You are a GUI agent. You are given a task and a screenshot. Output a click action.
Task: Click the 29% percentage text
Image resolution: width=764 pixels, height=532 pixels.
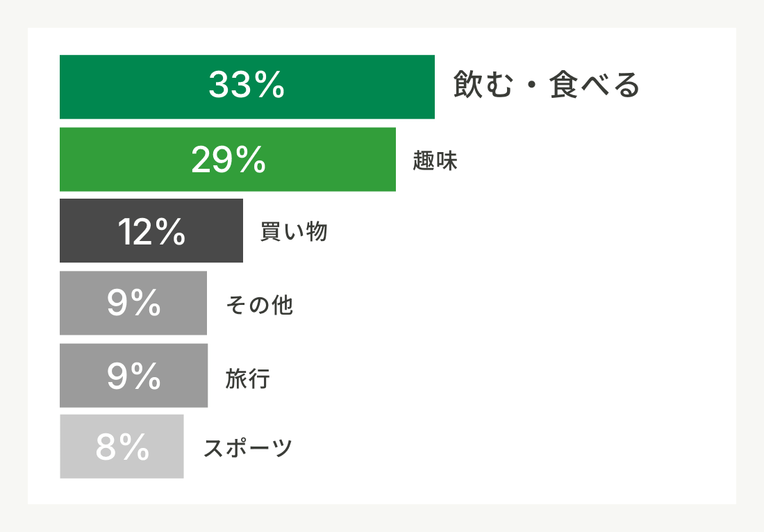tap(229, 159)
